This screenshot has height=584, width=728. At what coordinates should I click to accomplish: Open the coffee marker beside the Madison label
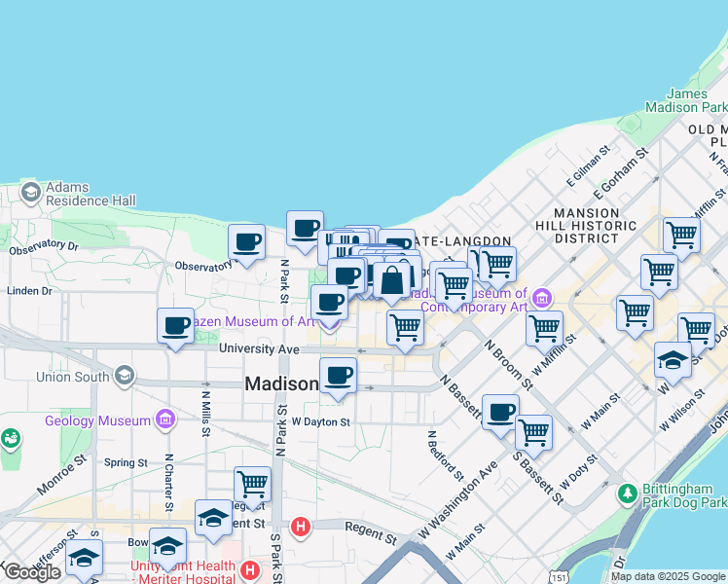[338, 376]
